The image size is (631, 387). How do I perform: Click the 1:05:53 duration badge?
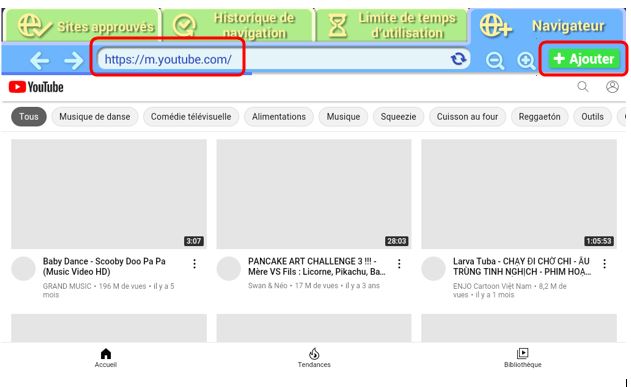point(599,241)
